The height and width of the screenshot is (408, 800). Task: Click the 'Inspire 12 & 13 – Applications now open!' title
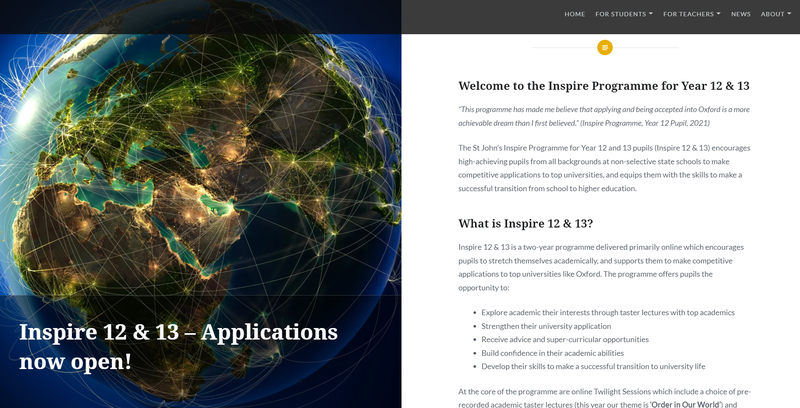pyautogui.click(x=178, y=347)
